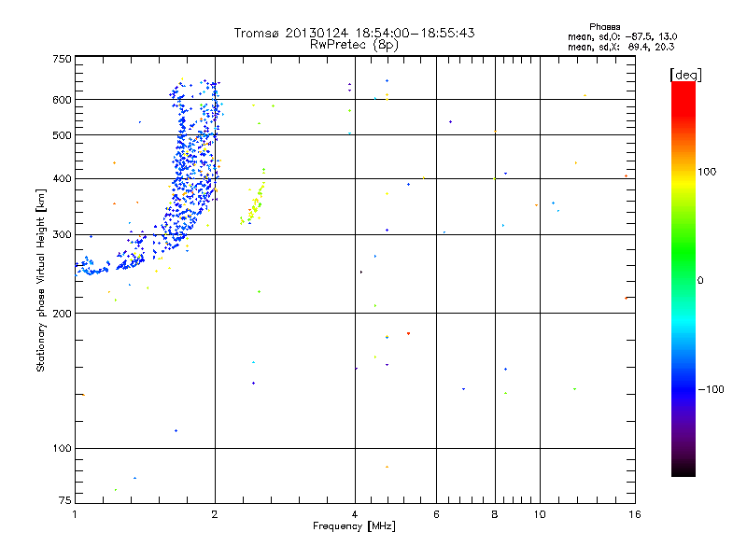This screenshot has height=560, width=747.
Task: Click the '-100' colorbar tick label
Action: (711, 389)
